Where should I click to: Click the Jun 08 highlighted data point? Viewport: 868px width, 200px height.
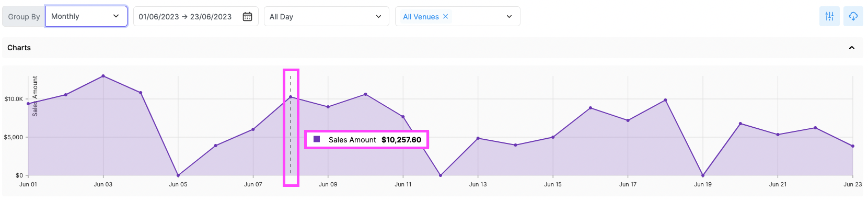291,97
